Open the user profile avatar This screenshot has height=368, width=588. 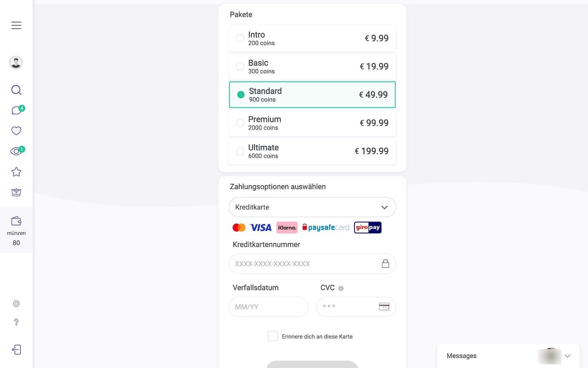click(16, 63)
